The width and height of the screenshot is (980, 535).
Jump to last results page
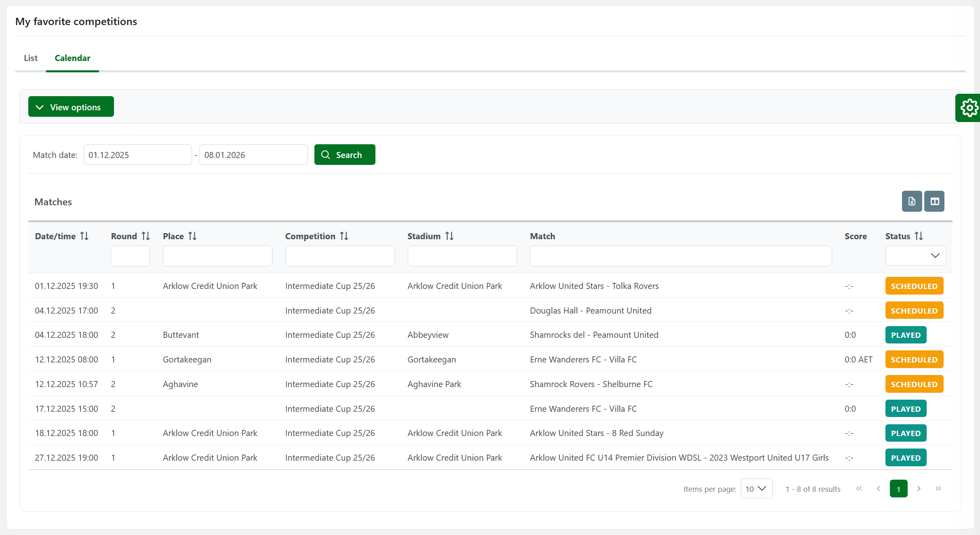point(938,489)
